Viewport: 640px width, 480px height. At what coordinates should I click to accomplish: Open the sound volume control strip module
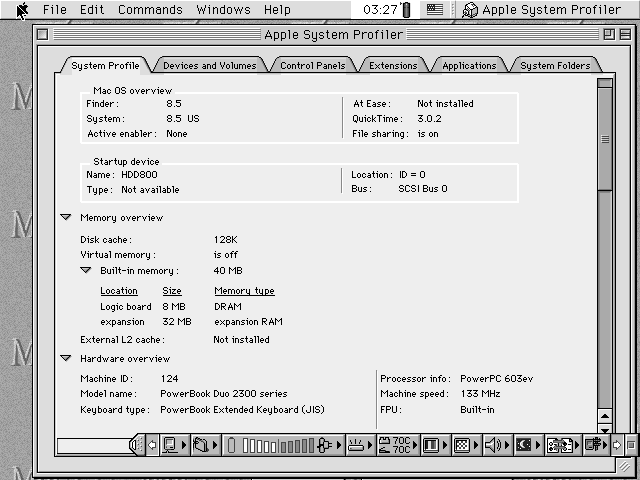point(497,445)
